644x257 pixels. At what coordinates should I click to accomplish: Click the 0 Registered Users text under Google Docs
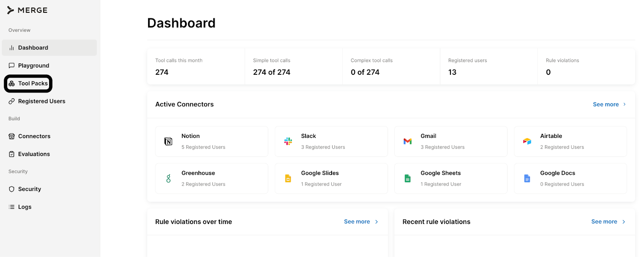(x=562, y=184)
